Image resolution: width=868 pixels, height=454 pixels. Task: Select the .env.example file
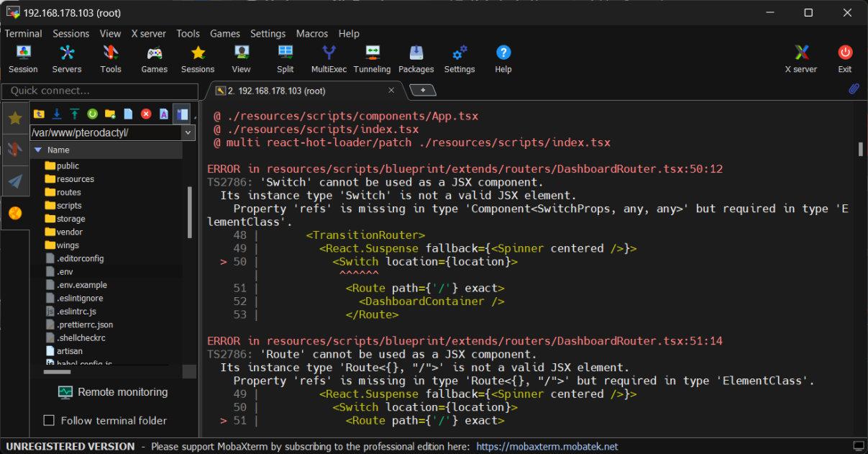[x=76, y=285]
